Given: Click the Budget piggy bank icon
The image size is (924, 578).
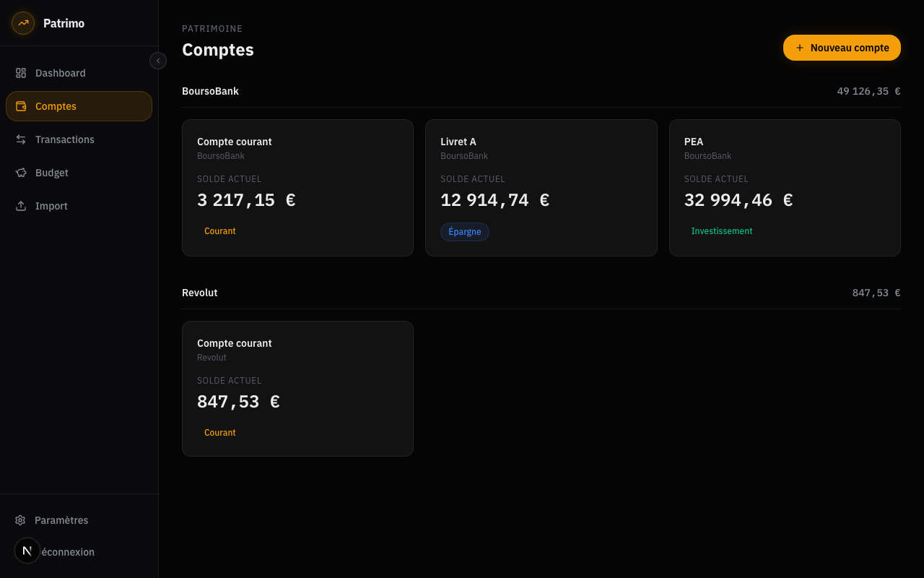Looking at the screenshot, I should point(21,173).
